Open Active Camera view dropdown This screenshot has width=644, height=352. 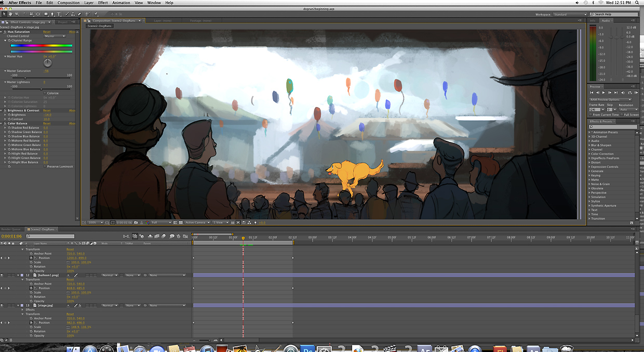[197, 222]
